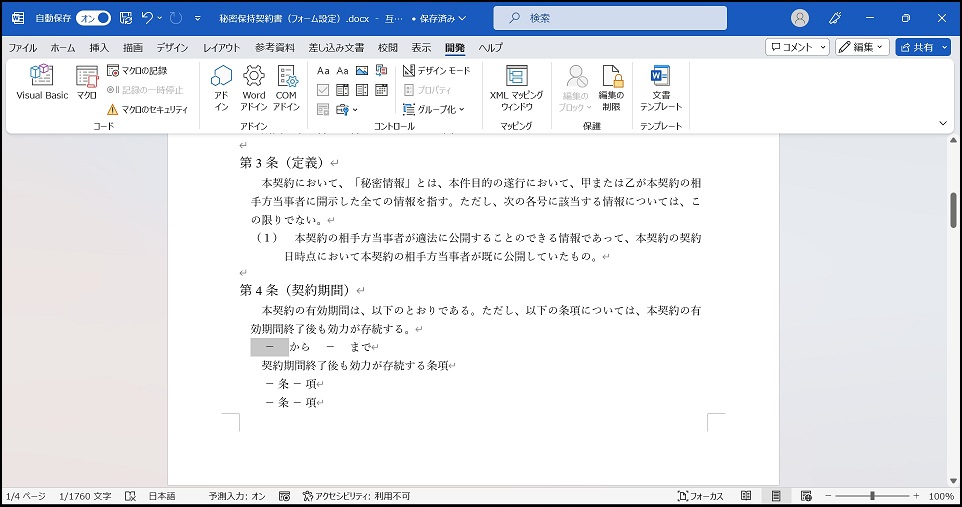This screenshot has width=962, height=507.
Task: Click the Save icon in title bar
Action: [x=126, y=18]
